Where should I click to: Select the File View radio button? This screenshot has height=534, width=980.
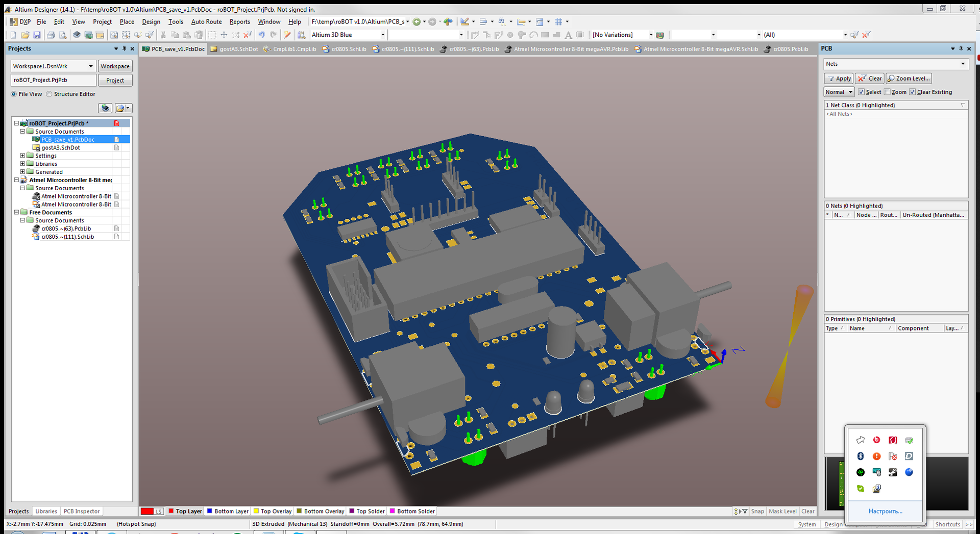14,94
